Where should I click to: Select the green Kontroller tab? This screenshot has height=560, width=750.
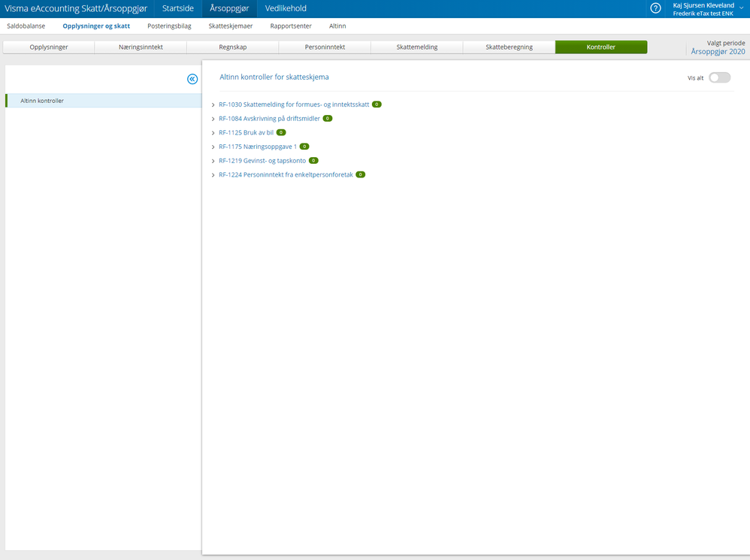[x=601, y=47]
